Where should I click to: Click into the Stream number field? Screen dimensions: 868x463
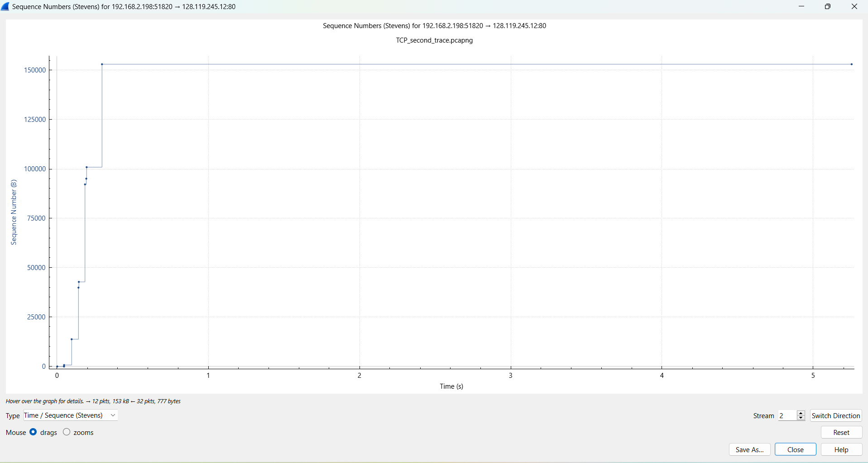[788, 415]
